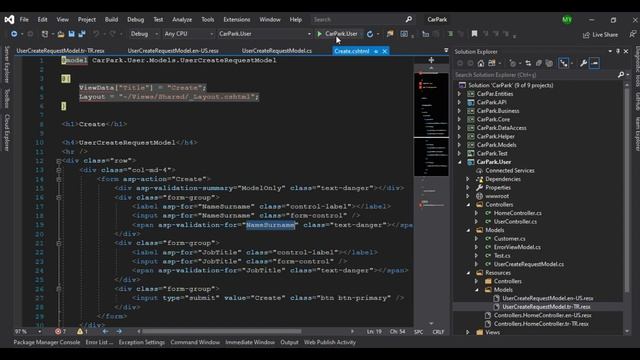Open the Package Manager Console panel
The height and width of the screenshot is (360, 640).
click(x=47, y=342)
